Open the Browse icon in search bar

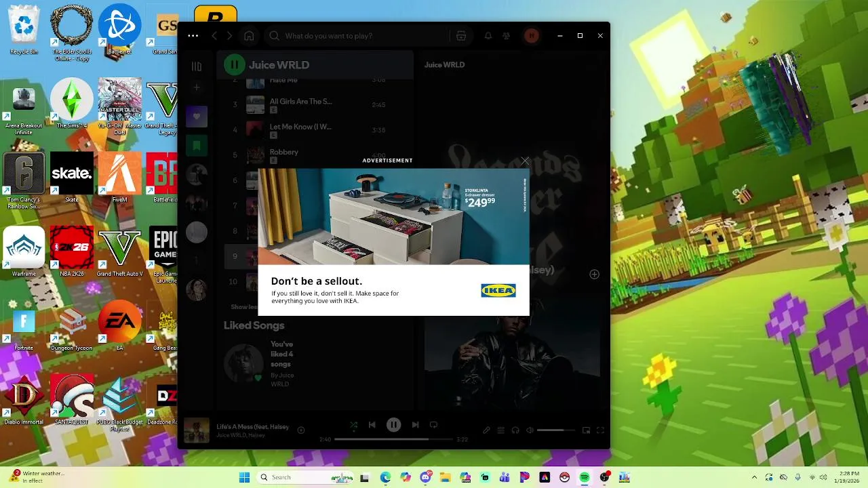click(x=461, y=36)
